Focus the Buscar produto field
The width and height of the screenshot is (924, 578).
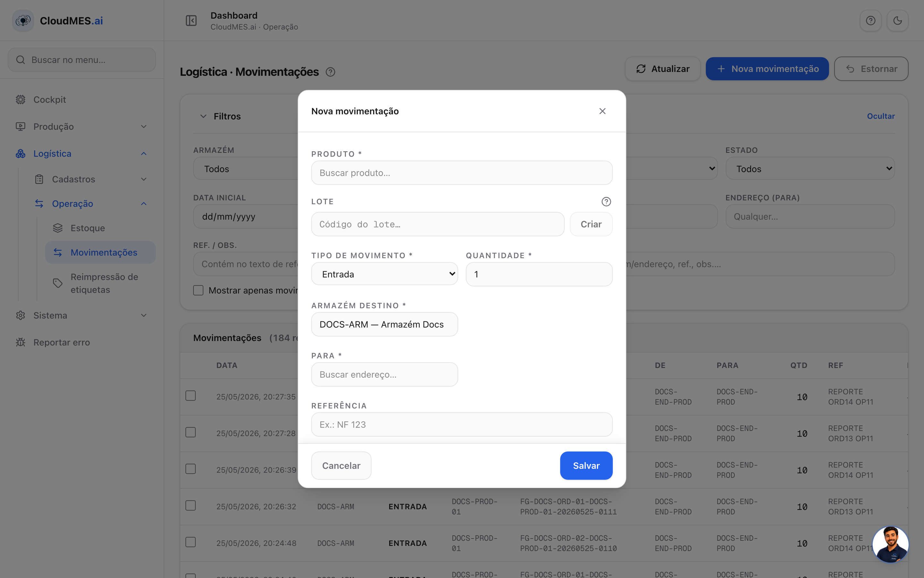pyautogui.click(x=462, y=173)
